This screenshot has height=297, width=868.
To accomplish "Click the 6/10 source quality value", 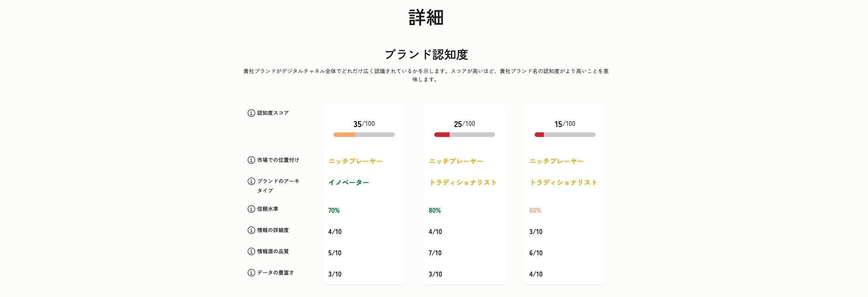I will pos(536,253).
